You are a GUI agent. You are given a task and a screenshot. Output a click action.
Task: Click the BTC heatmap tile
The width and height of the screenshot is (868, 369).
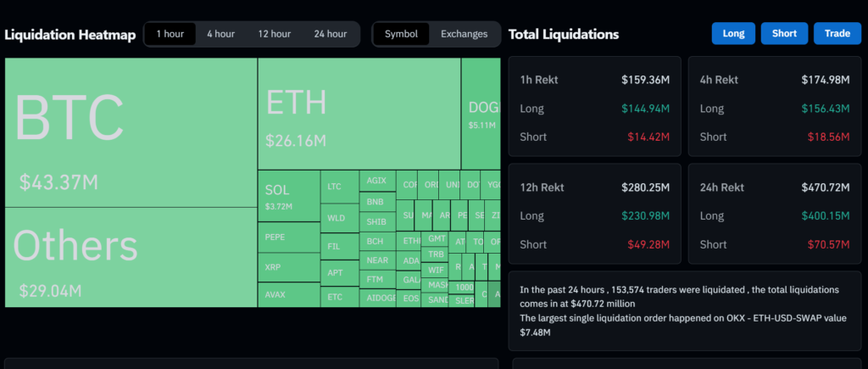click(131, 131)
